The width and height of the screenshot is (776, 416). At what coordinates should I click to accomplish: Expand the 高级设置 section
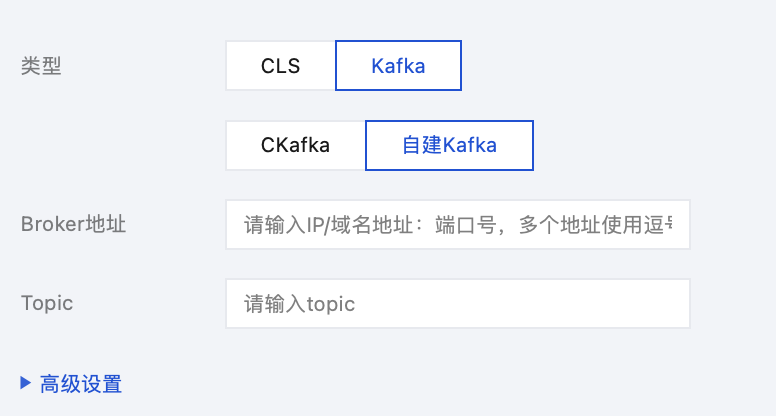(x=71, y=383)
